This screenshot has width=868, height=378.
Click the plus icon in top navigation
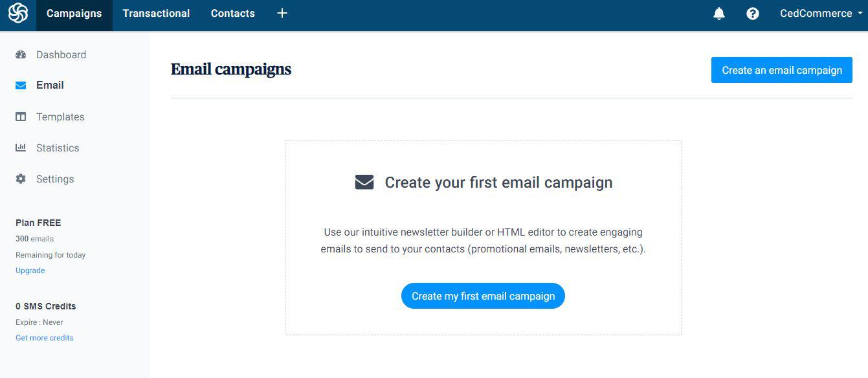pyautogui.click(x=282, y=13)
